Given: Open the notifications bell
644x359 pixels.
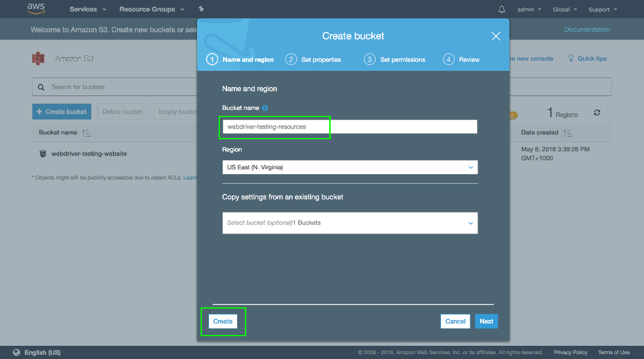Looking at the screenshot, I should tap(502, 10).
